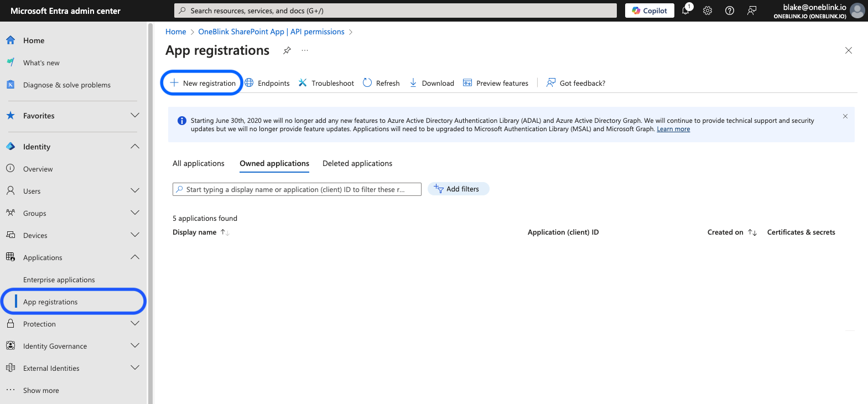Close the App registrations blade

[849, 50]
